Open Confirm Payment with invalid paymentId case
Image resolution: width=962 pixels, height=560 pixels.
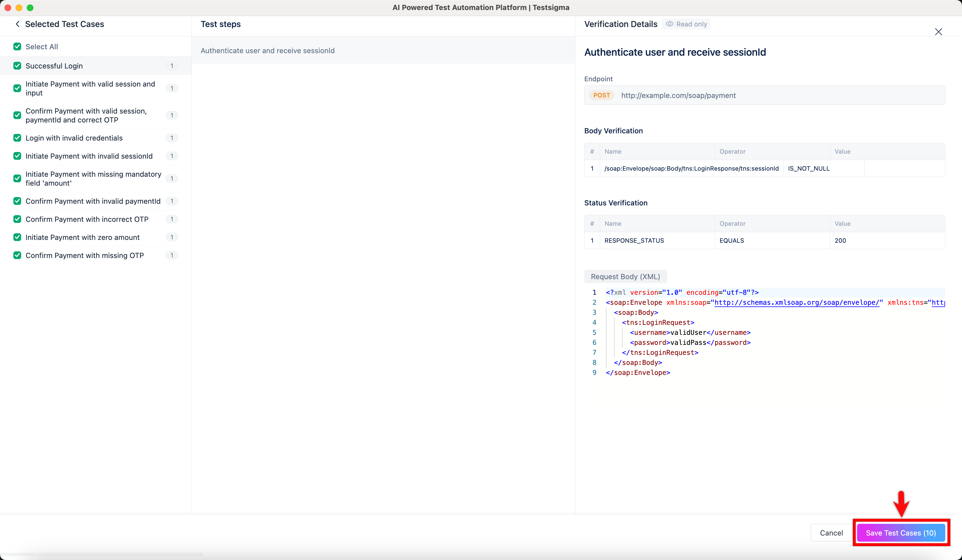93,201
